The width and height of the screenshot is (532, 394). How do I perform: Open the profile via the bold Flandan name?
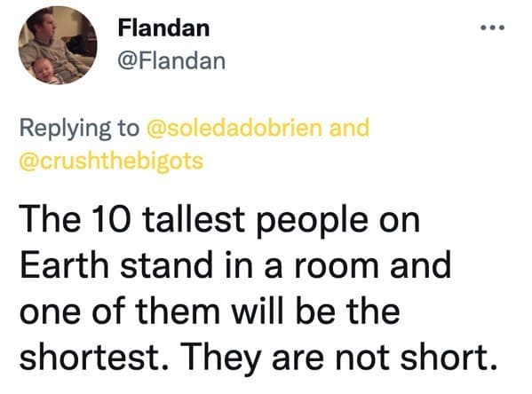164,28
